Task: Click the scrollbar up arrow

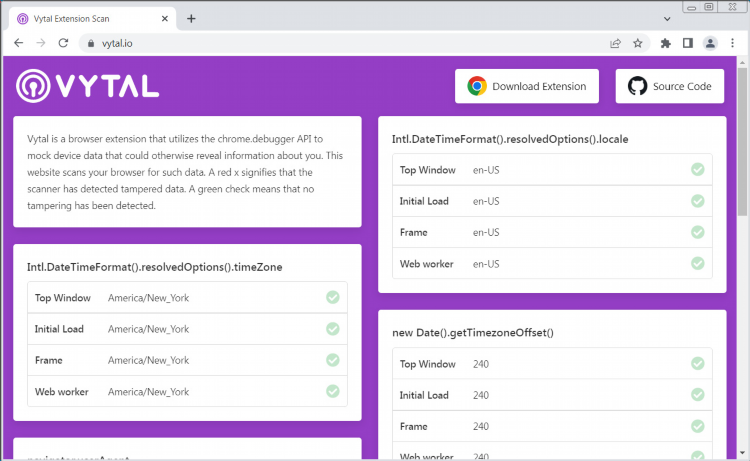Action: coord(742,62)
